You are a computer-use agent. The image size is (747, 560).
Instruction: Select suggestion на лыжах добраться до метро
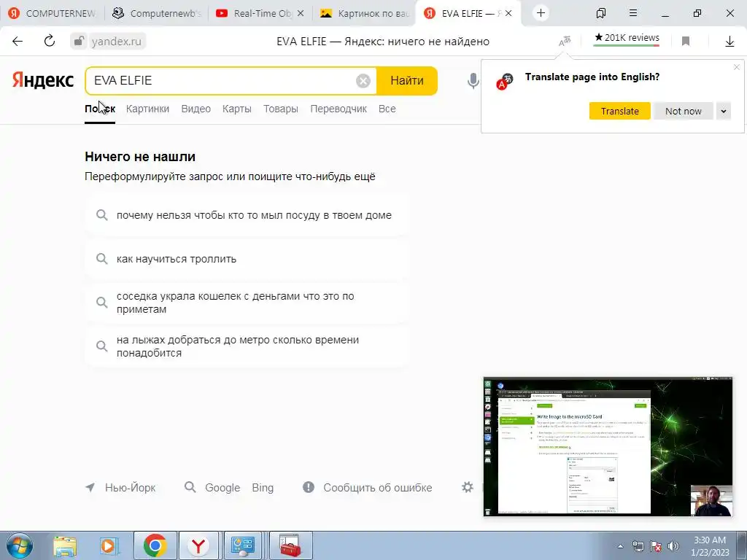247,346
